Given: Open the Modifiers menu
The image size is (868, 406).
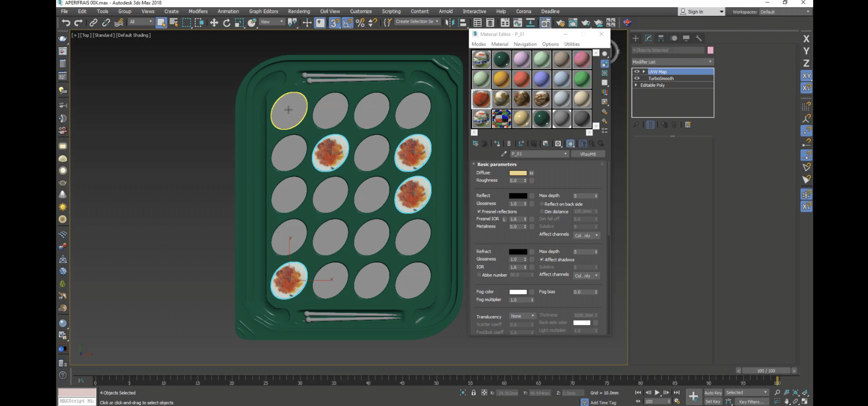Looking at the screenshot, I should 198,11.
